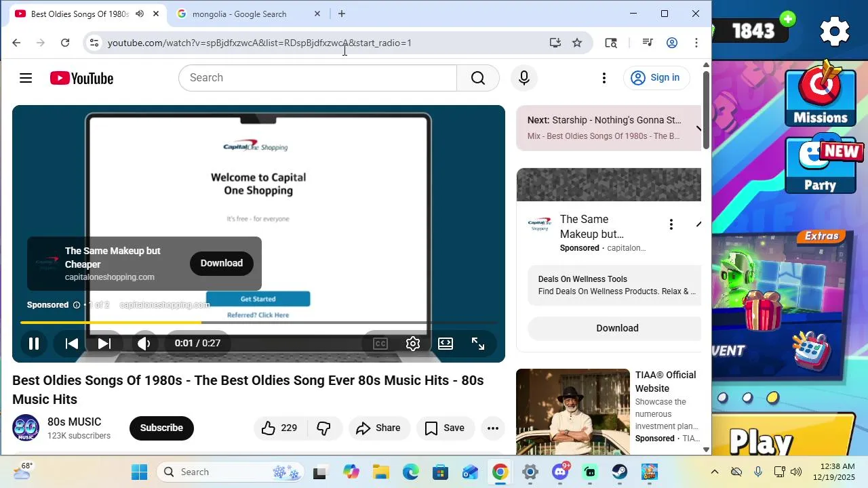View site information icon in address bar

(94, 43)
